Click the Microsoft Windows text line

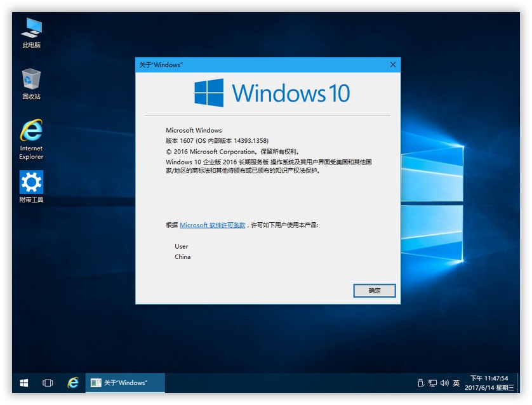click(x=194, y=130)
